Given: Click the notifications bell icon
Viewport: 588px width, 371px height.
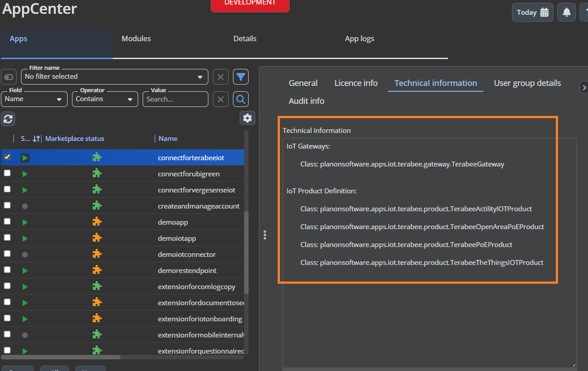Looking at the screenshot, I should click(567, 13).
